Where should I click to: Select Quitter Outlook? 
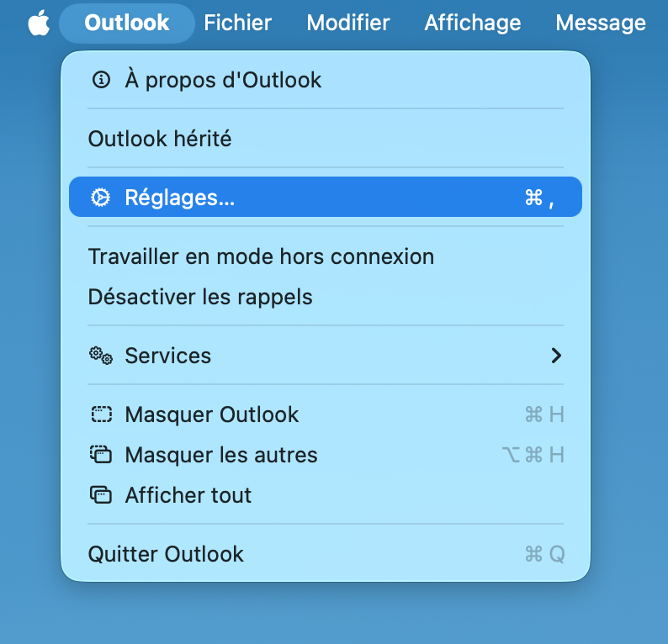click(x=326, y=554)
